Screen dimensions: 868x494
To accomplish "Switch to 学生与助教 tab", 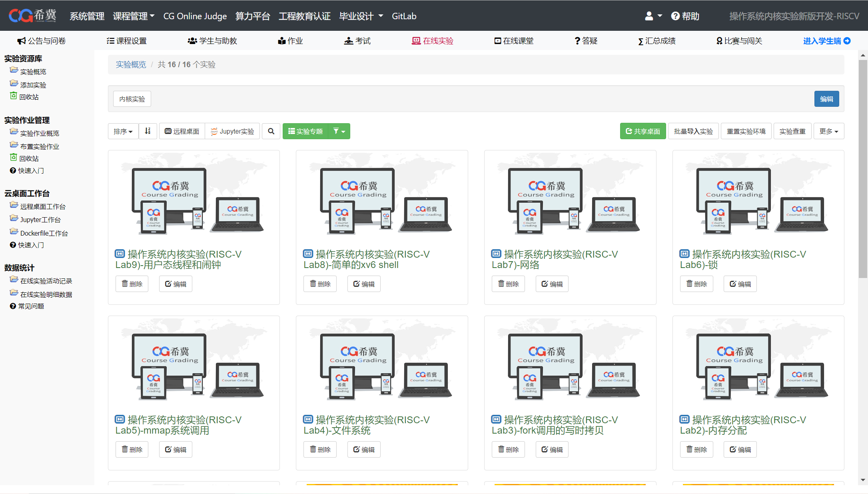I will coord(212,41).
